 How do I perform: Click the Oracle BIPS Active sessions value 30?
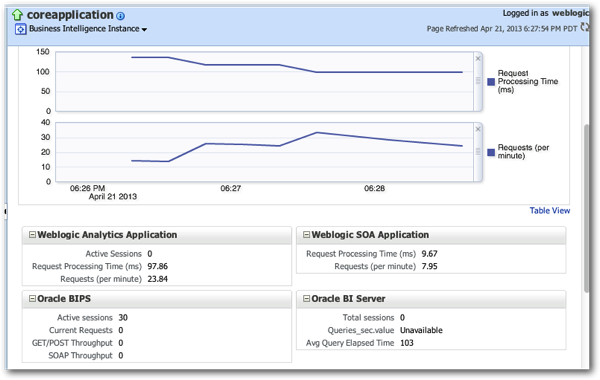(x=123, y=318)
